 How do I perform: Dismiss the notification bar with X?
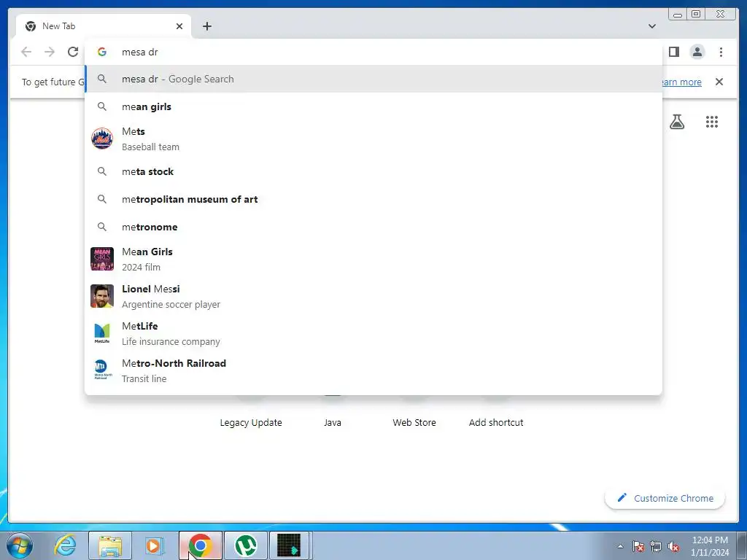point(719,82)
